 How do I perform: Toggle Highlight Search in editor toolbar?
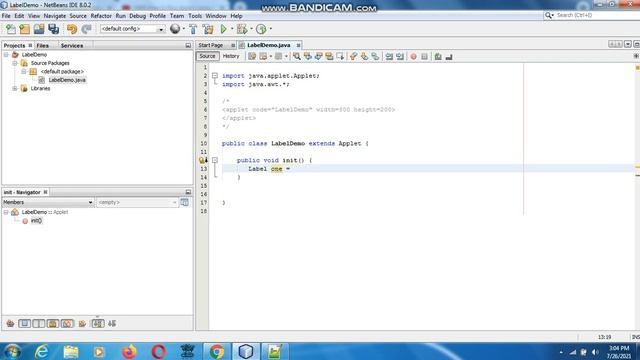329,57
